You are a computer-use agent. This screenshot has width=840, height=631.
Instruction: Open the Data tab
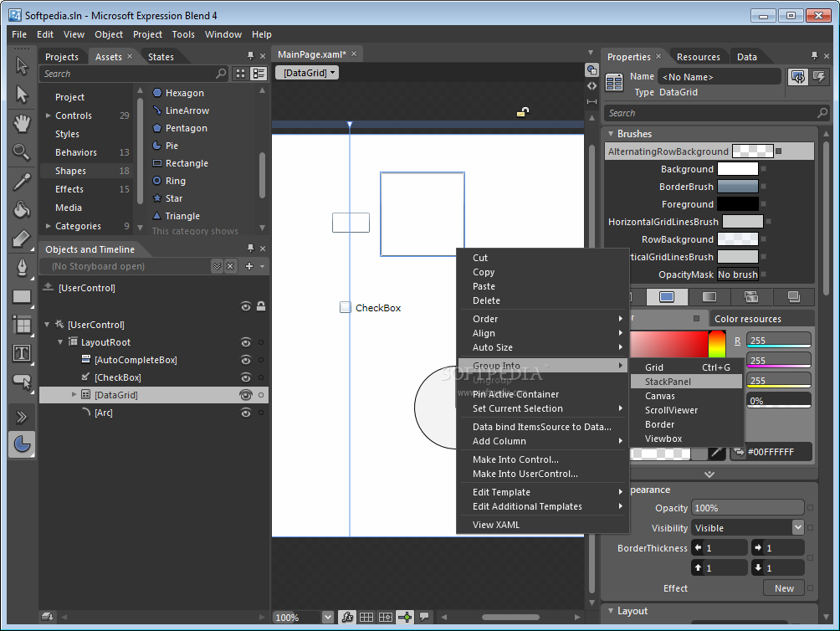[x=747, y=57]
